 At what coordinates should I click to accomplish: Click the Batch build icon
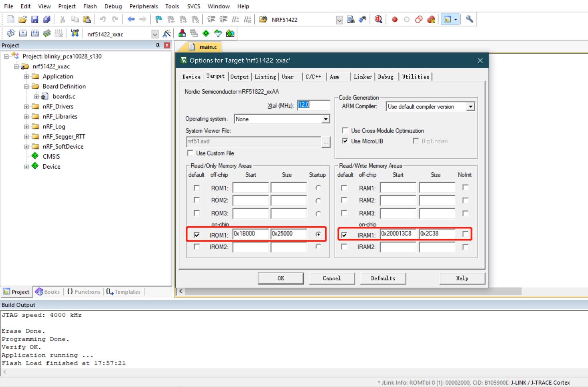pos(47,33)
